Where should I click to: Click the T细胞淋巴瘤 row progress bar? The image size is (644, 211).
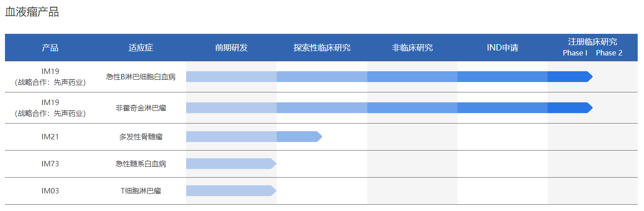[x=230, y=191]
